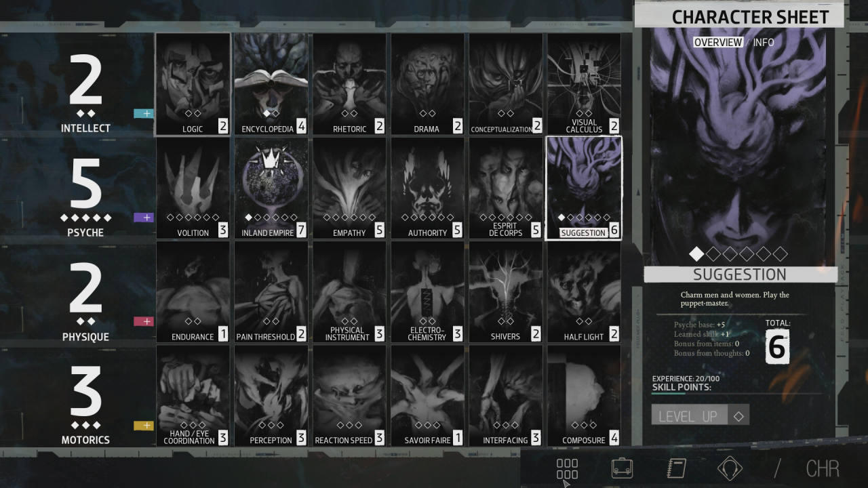Select the Esprit de Corps skill card

click(506, 188)
